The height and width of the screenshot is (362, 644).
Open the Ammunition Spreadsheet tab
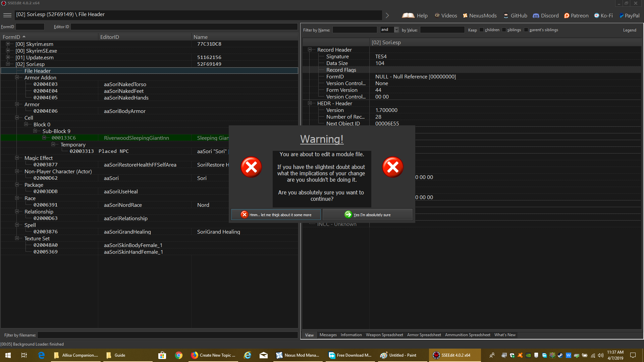[468, 335]
